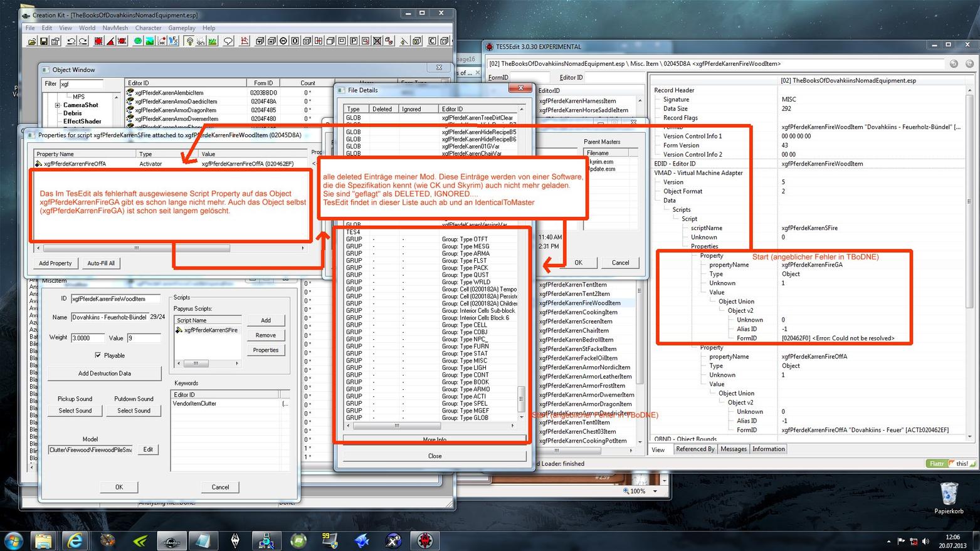Click the green sphere toolbar icon
Viewport: 980px width, 551px height.
tap(138, 41)
